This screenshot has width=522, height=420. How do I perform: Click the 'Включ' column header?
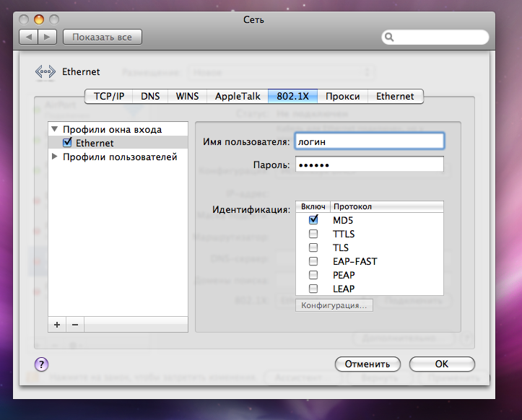pyautogui.click(x=313, y=206)
